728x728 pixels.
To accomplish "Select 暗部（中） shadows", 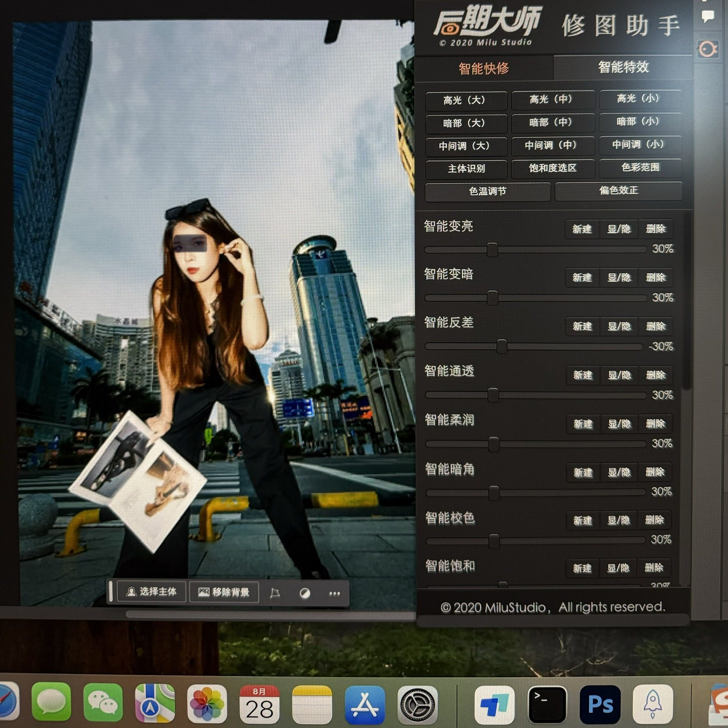I will tap(552, 122).
